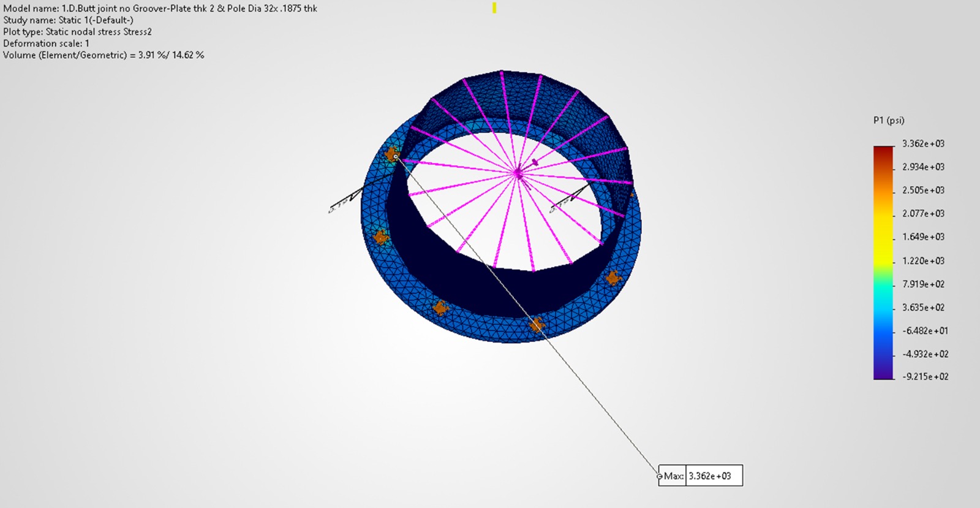Image resolution: width=980 pixels, height=508 pixels.
Task: Select the 3.362e+03 value in the color legend
Action: [923, 143]
